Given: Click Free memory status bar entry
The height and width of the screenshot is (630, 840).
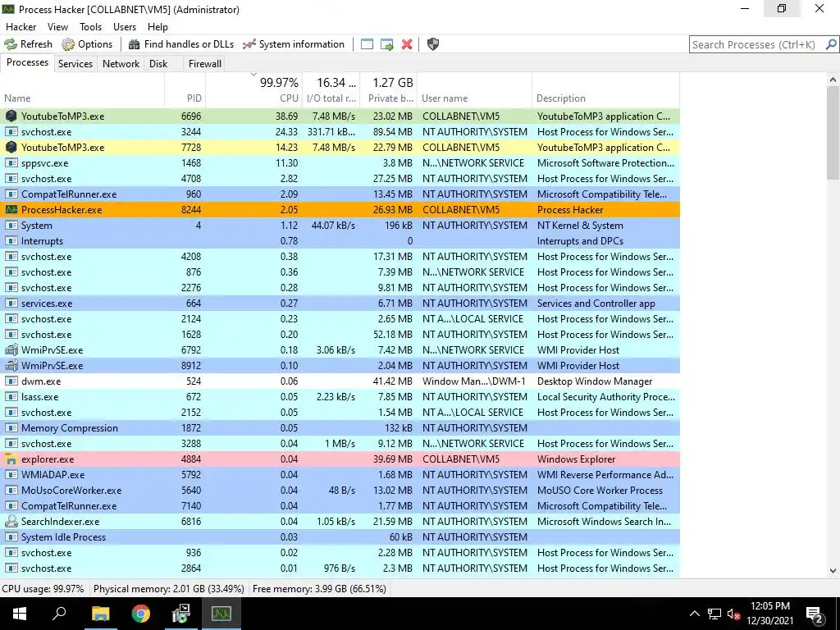Looking at the screenshot, I should click(x=319, y=589).
